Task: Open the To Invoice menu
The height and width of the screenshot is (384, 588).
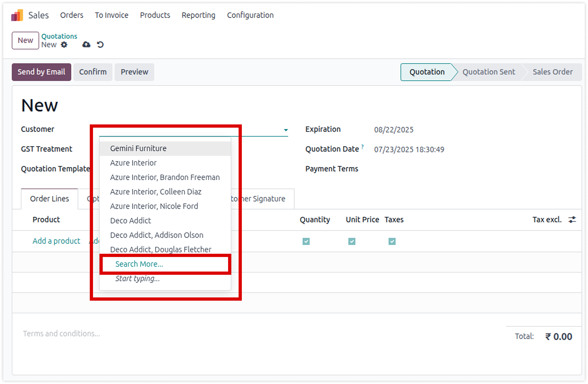Action: [x=112, y=15]
